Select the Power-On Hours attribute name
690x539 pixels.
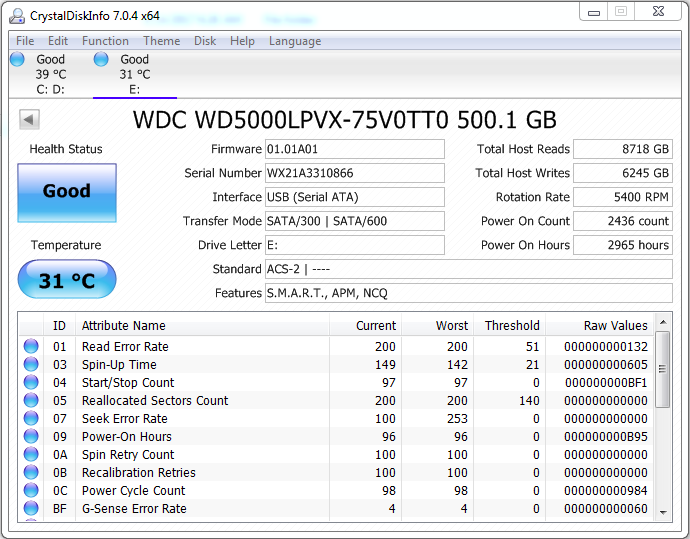coord(127,437)
